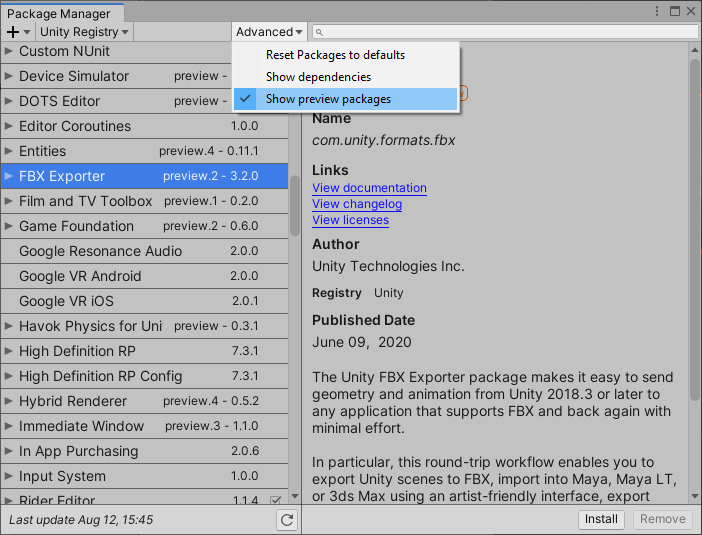Expand the Entities package arrow
The width and height of the screenshot is (702, 535).
9,151
